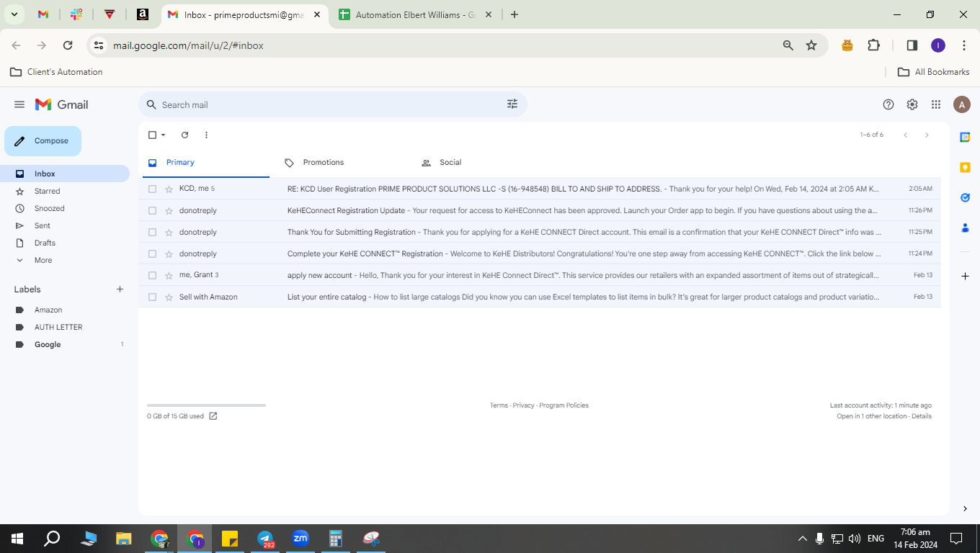980x553 pixels.
Task: Open the Terms link in footer
Action: (x=499, y=405)
